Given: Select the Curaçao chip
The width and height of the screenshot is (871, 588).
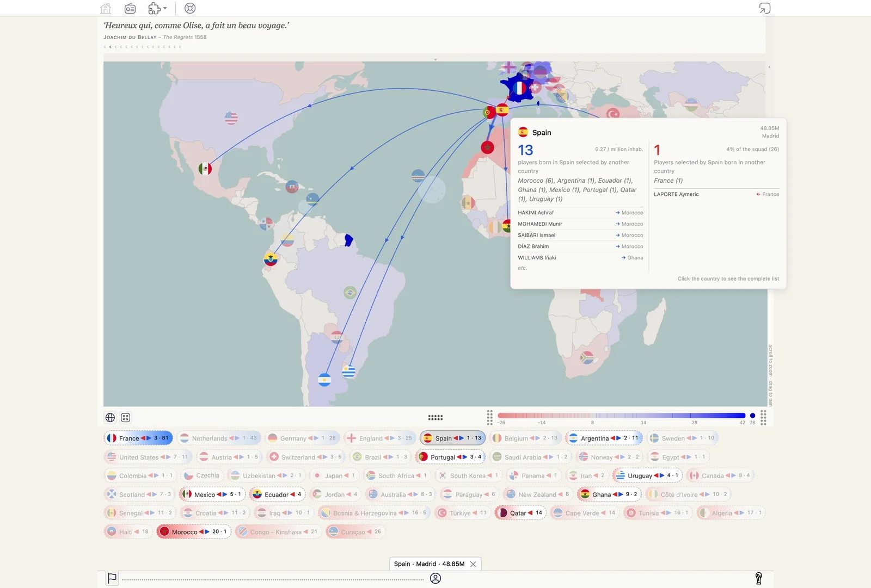Looking at the screenshot, I should point(355,532).
